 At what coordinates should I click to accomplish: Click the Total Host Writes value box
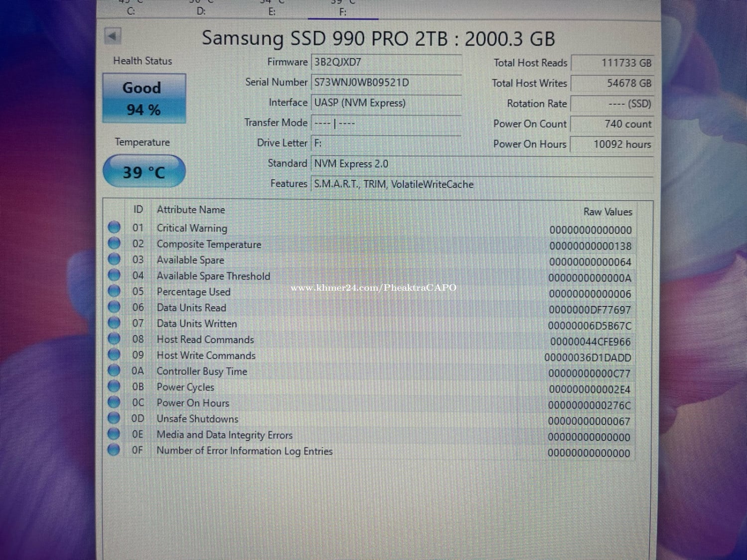[x=612, y=83]
